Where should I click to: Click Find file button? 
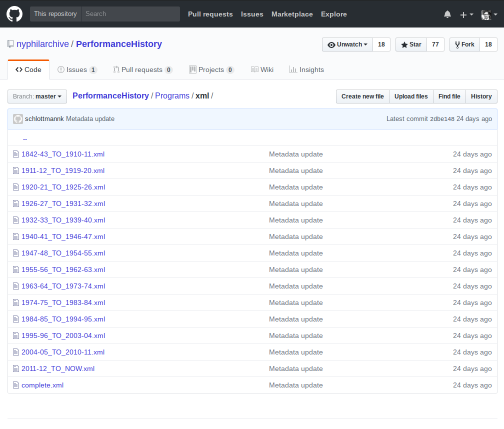coord(449,96)
